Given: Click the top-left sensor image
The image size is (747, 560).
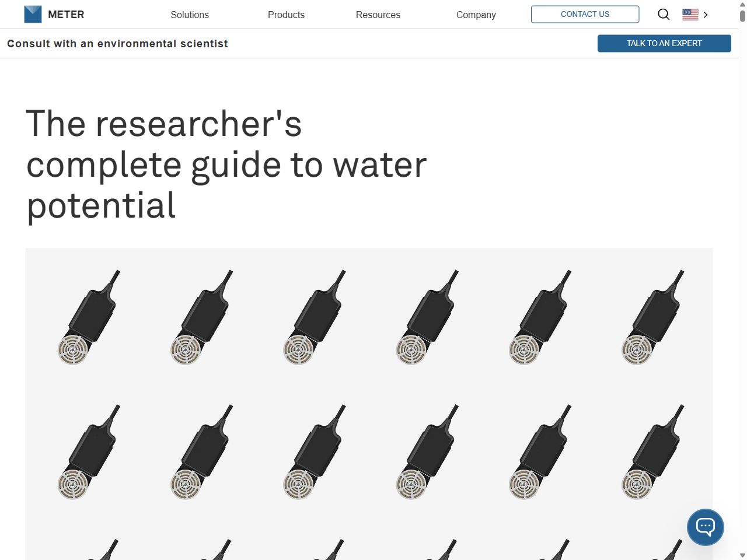Looking at the screenshot, I should tap(89, 318).
